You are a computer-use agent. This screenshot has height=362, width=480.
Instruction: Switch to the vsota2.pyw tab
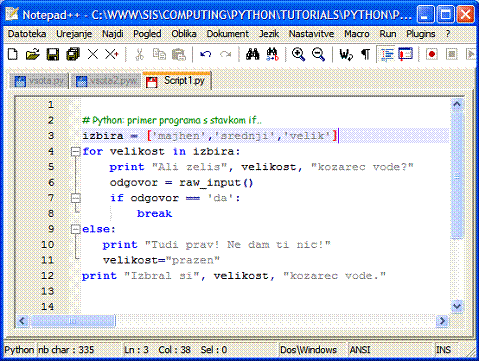tap(106, 81)
